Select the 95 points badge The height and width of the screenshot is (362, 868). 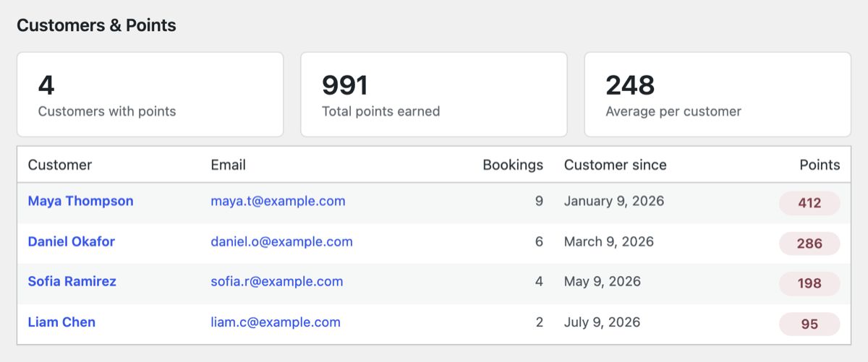(809, 324)
